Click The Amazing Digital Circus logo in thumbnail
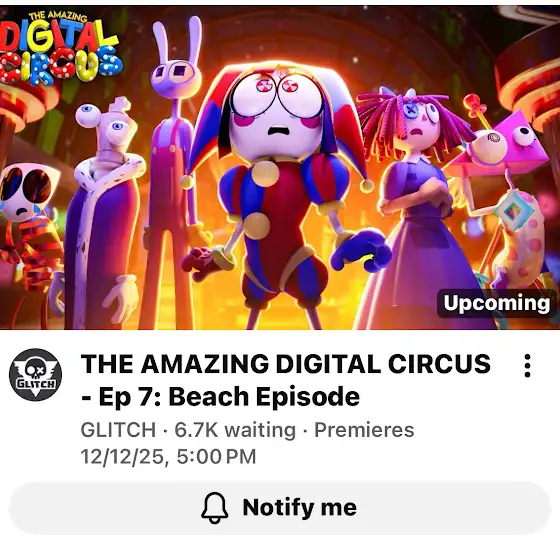Image resolution: width=560 pixels, height=560 pixels. pyautogui.click(x=60, y=48)
